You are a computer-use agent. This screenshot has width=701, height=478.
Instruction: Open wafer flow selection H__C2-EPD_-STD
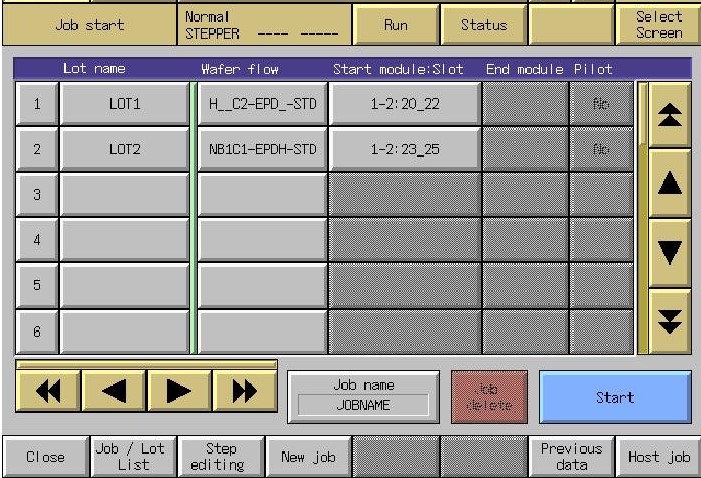pyautogui.click(x=262, y=104)
